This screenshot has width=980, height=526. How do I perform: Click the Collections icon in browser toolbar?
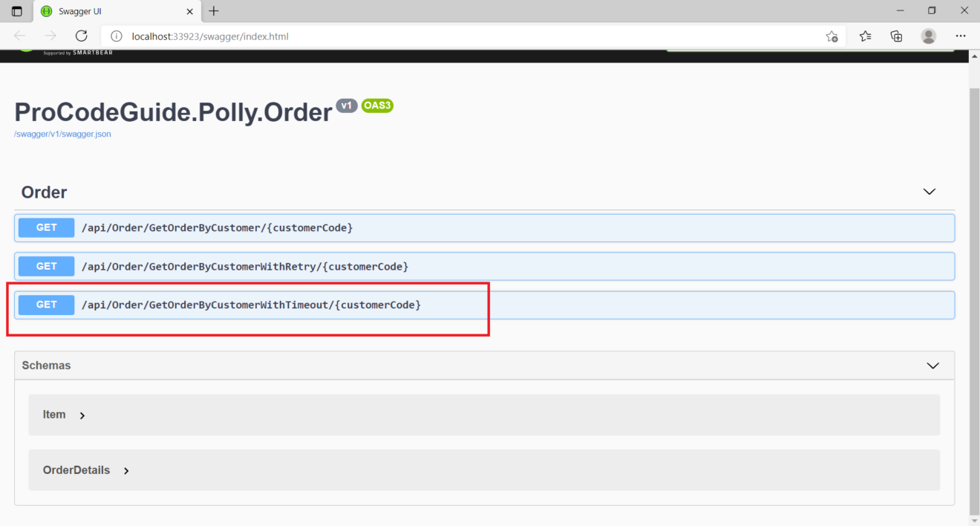tap(896, 36)
